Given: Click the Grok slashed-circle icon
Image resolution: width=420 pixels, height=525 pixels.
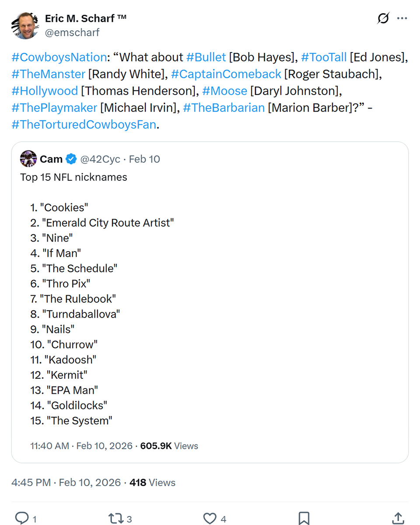Looking at the screenshot, I should [x=383, y=19].
